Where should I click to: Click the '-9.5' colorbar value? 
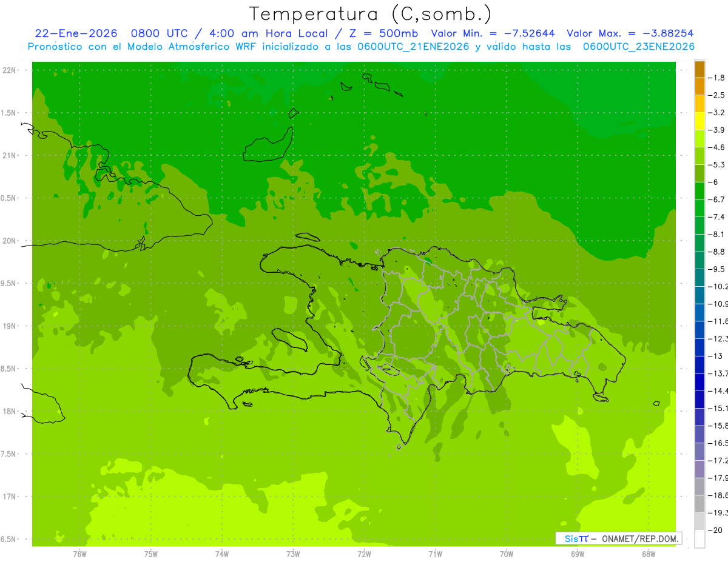[x=717, y=269]
